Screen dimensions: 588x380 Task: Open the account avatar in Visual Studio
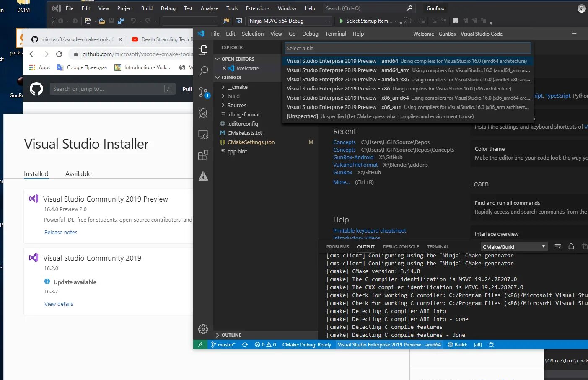(x=582, y=8)
